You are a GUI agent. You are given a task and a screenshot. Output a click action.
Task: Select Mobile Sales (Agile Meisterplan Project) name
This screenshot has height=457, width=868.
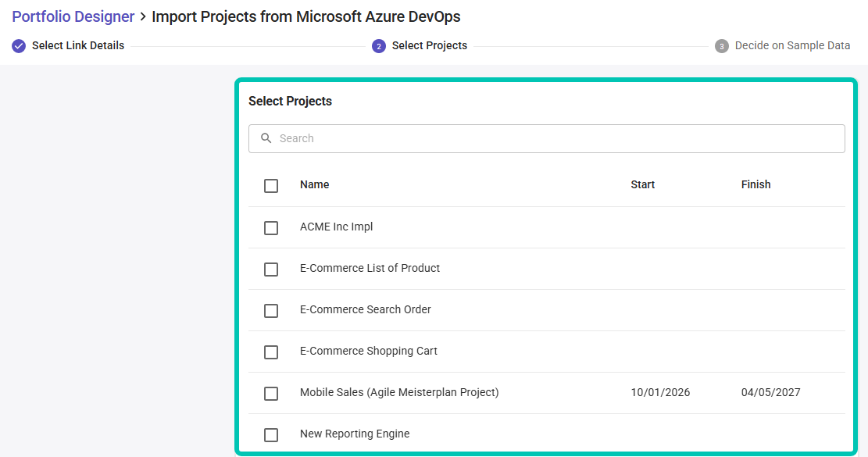[x=399, y=392]
